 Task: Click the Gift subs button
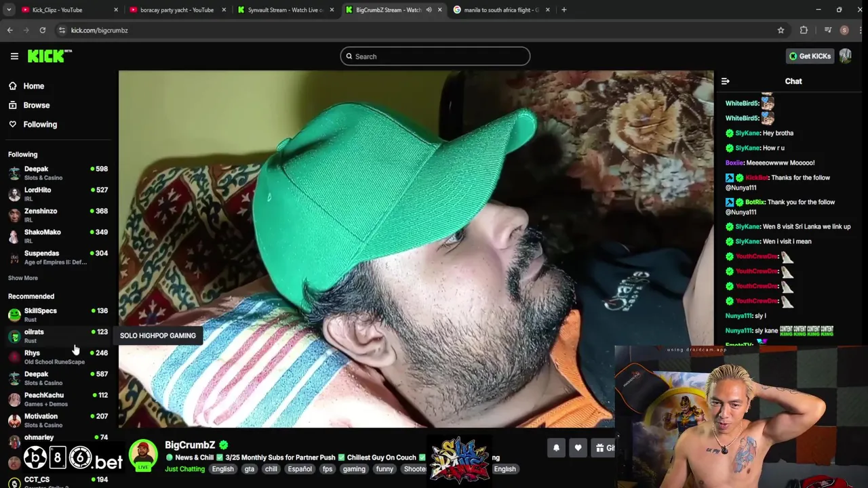(x=603, y=448)
